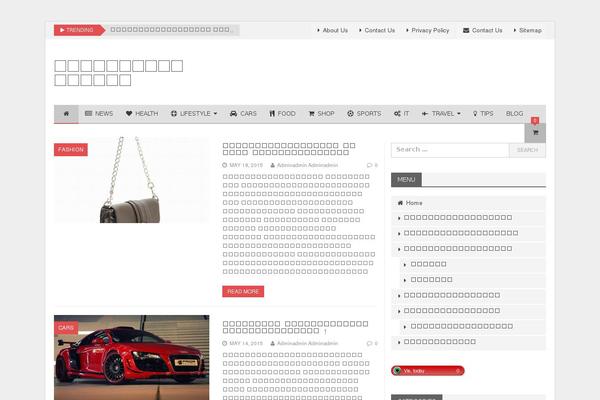Open author link on May 18 post
Screen dimensions: 600x400
307,165
